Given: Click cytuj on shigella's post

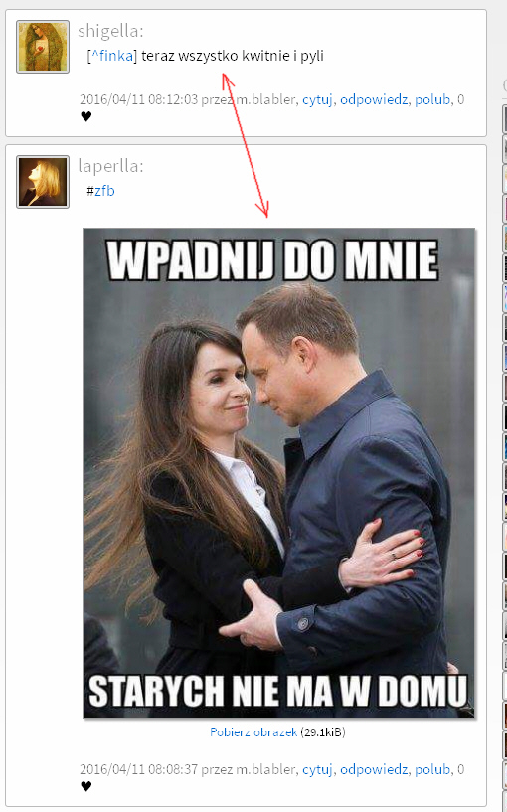Looking at the screenshot, I should pos(317,99).
